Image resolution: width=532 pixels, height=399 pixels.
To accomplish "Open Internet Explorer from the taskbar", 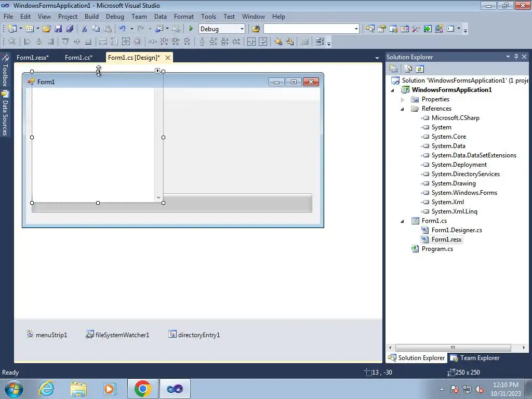I will (46, 389).
